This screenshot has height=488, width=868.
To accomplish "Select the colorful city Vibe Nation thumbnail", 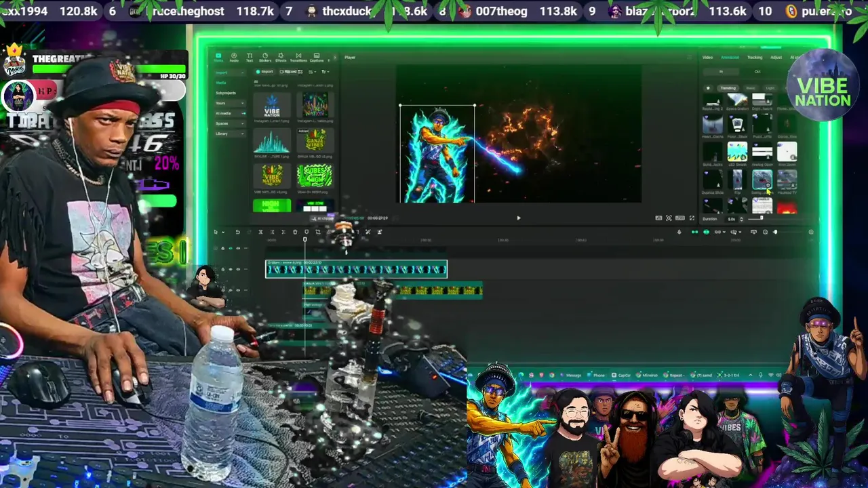I will point(315,105).
